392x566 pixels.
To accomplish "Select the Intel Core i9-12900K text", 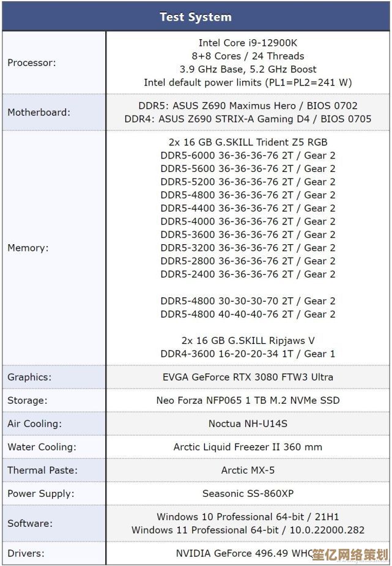I will point(248,43).
